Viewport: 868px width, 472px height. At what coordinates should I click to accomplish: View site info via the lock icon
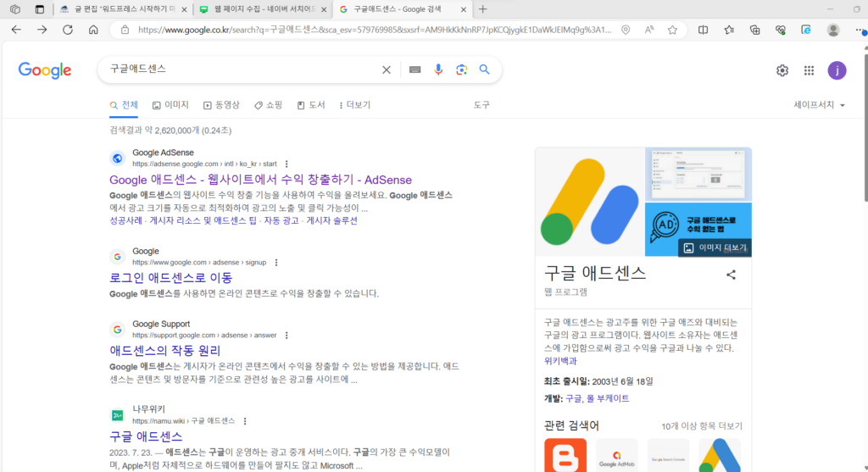click(x=125, y=30)
